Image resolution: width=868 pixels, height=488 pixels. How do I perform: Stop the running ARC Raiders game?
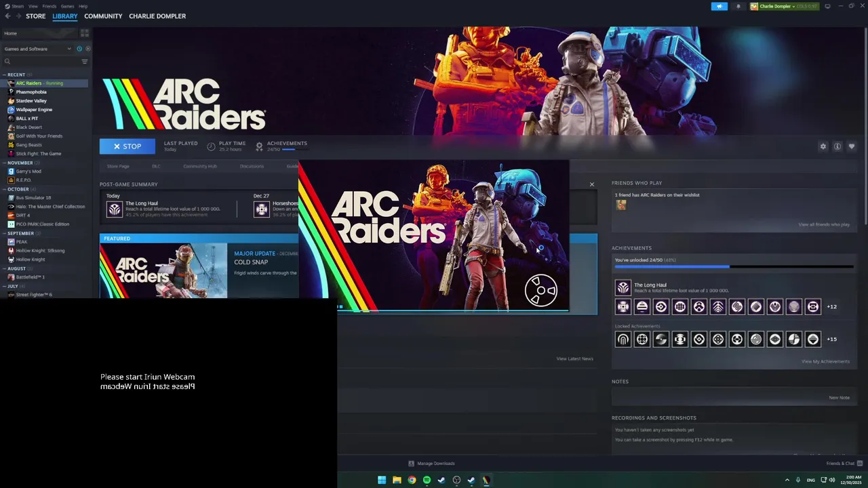click(x=127, y=146)
